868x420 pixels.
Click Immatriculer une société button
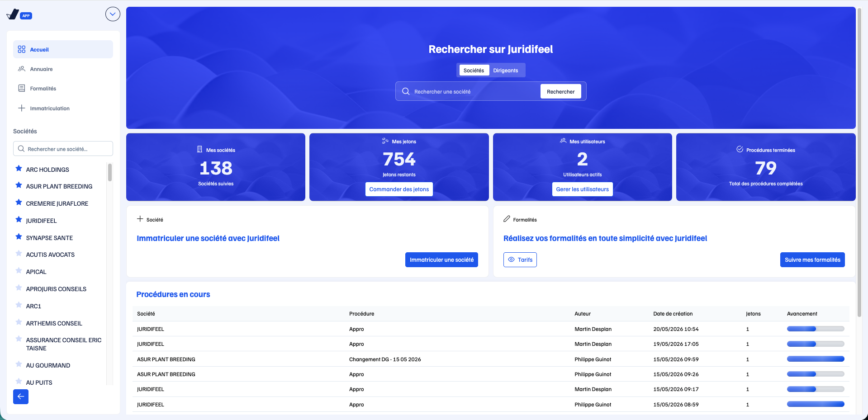coord(441,260)
